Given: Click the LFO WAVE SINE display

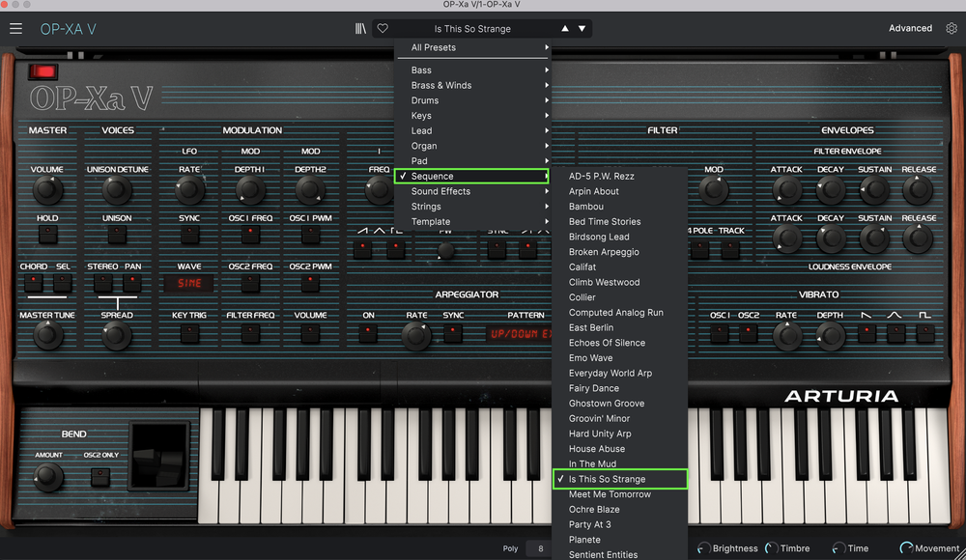Looking at the screenshot, I should 189,284.
